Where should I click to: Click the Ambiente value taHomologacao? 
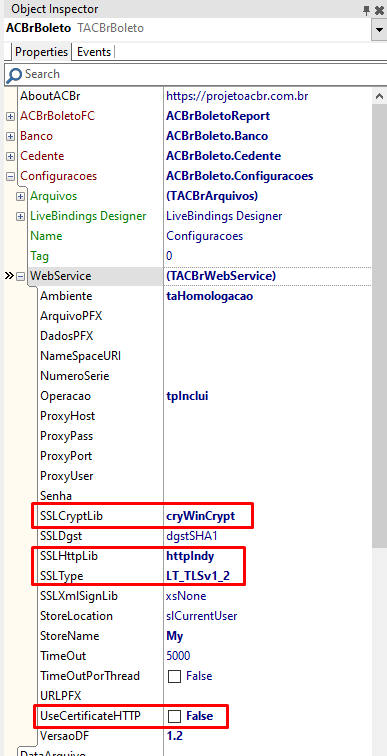pyautogui.click(x=210, y=296)
